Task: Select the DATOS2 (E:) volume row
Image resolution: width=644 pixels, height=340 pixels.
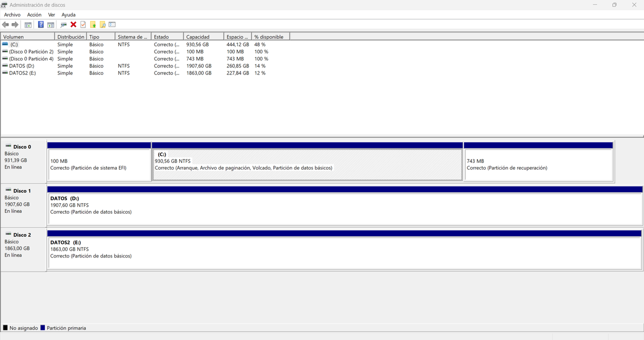Action: click(x=146, y=73)
